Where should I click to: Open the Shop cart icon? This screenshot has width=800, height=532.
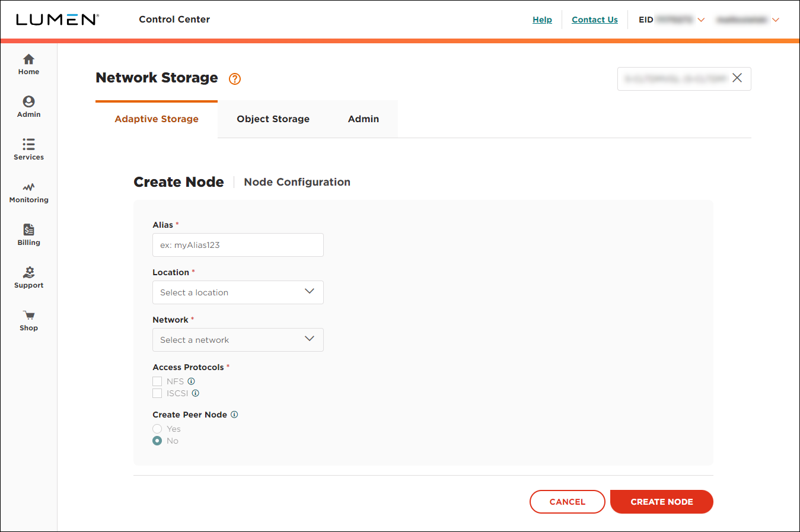pyautogui.click(x=28, y=315)
